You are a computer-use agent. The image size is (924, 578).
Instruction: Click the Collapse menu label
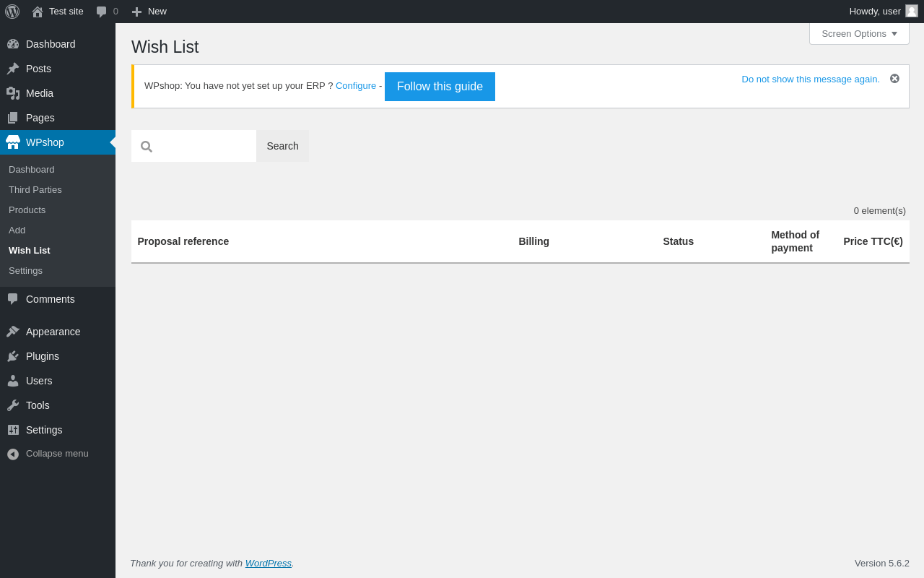[x=57, y=453]
